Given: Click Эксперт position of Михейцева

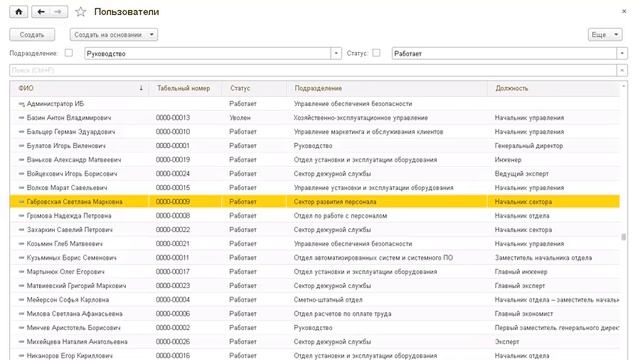Looking at the screenshot, I should coord(507,342).
